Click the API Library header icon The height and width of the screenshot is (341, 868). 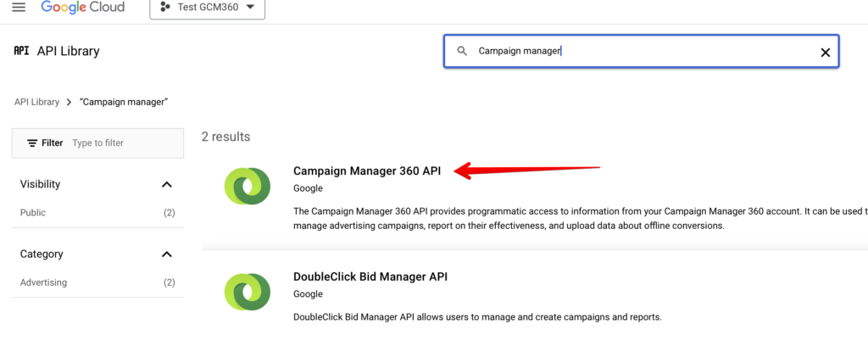(x=21, y=51)
